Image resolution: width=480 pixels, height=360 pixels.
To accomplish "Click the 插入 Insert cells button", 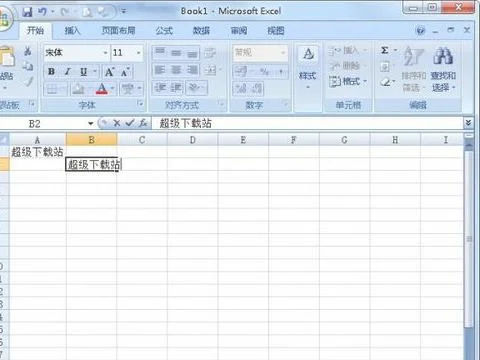I will click(x=348, y=51).
